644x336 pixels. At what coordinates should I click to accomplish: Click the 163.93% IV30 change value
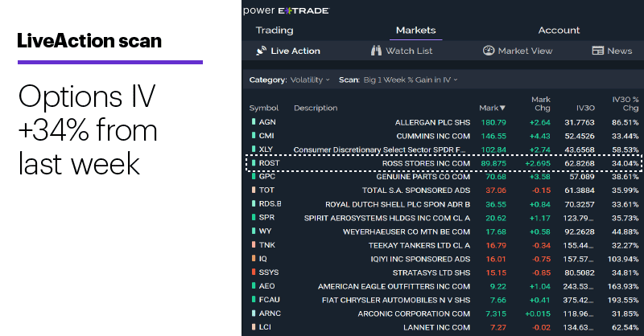point(623,286)
